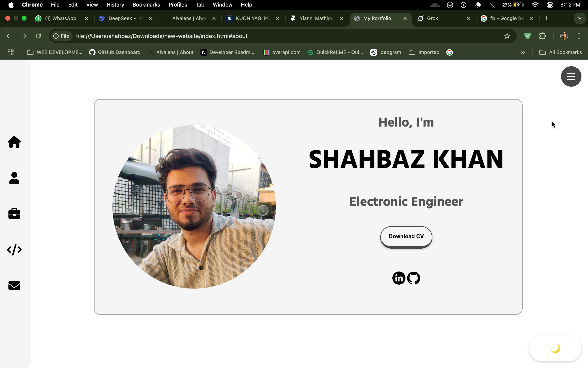Switch to KUON YAGI tab
This screenshot has height=368, width=588.
pos(253,18)
